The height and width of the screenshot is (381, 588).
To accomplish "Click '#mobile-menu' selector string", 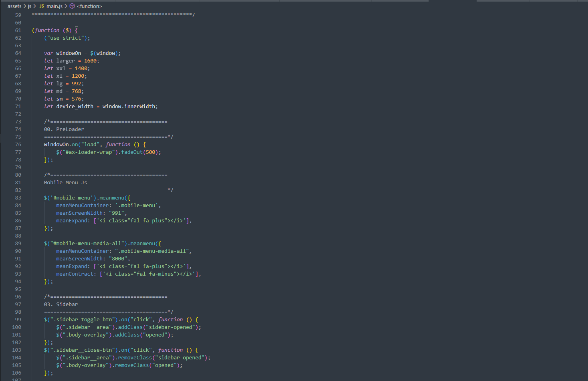I will pyautogui.click(x=72, y=198).
